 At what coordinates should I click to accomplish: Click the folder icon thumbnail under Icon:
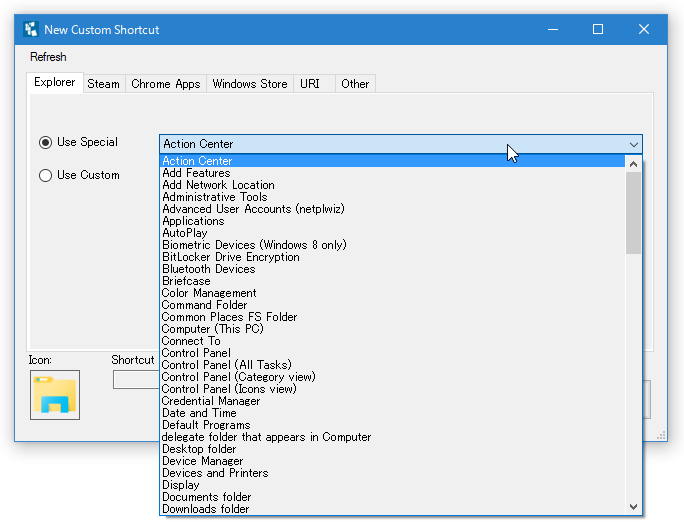click(55, 395)
